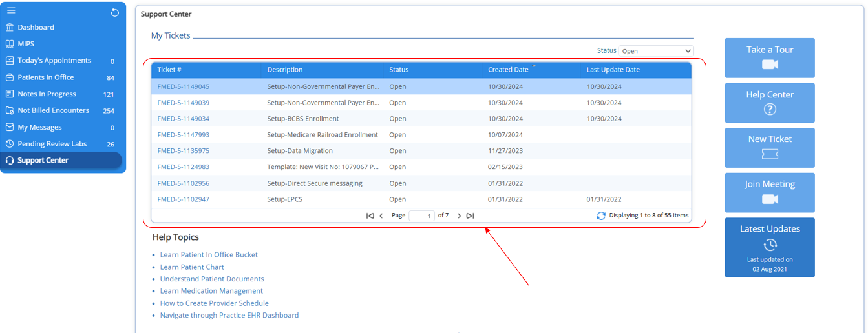Click Join Meeting button label
Screen dimensions: 868x333
click(770, 184)
